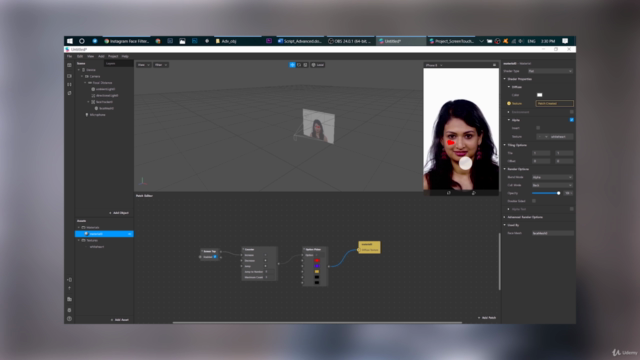Click the restart icon in left sidebar
Screen dimensions: 640x360
69,93
